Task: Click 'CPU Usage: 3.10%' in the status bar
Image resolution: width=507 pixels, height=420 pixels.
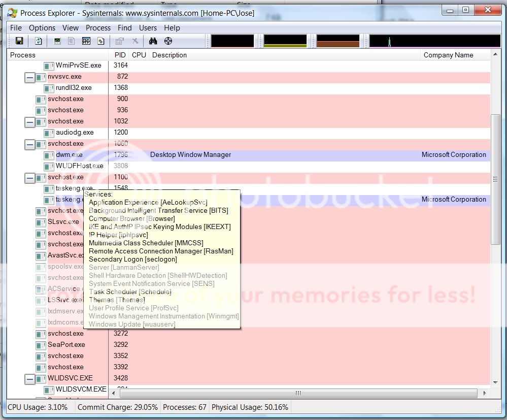Action: click(x=38, y=407)
